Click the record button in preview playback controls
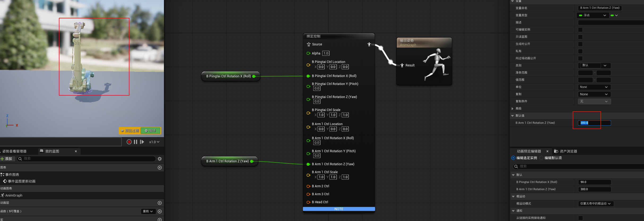 coord(129,142)
